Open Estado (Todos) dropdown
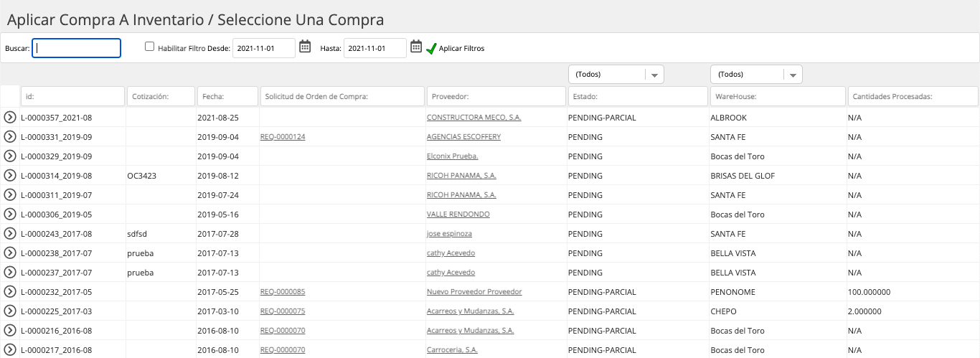The width and height of the screenshot is (980, 358). pos(616,75)
